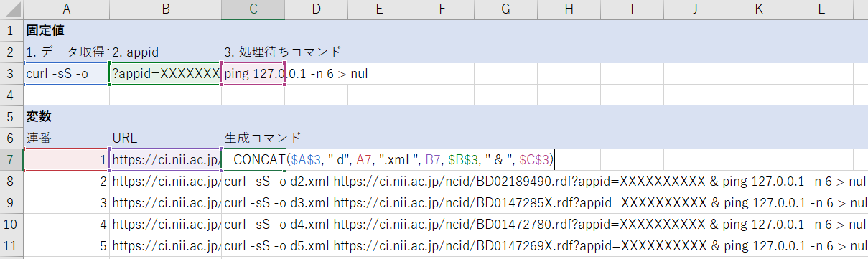The width and height of the screenshot is (868, 259).
Task: Click '3. 処理待ちコマンド' label cell
Action: pyautogui.click(x=253, y=52)
